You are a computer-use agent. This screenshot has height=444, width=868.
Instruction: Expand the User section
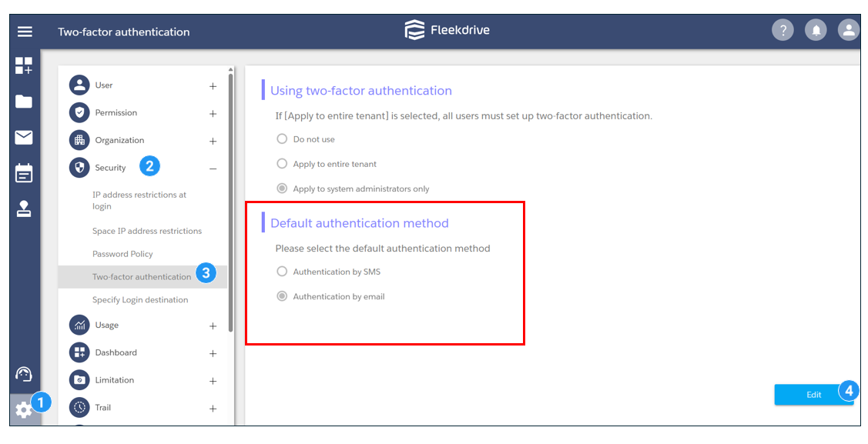tap(213, 86)
